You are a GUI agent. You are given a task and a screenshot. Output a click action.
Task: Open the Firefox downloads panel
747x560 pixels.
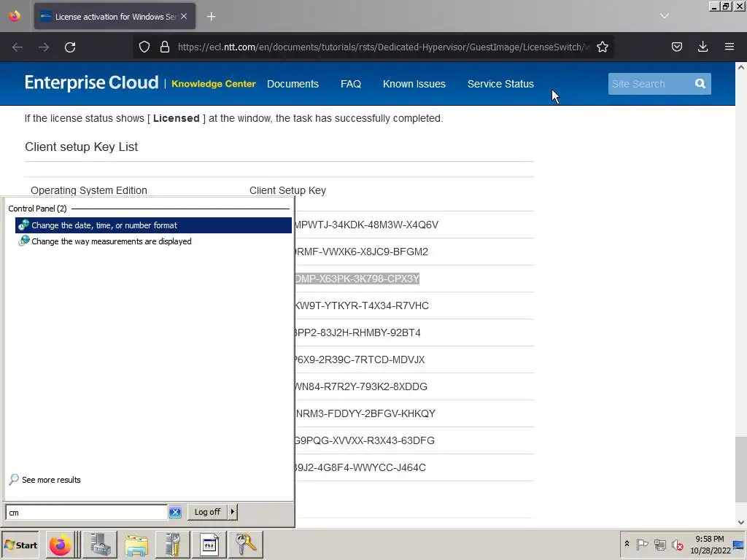pyautogui.click(x=703, y=47)
